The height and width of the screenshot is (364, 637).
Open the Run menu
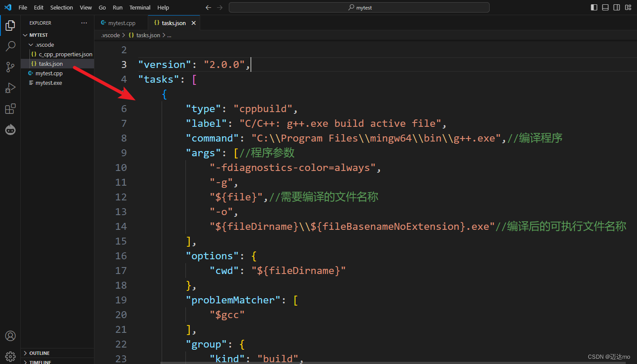[x=117, y=7]
